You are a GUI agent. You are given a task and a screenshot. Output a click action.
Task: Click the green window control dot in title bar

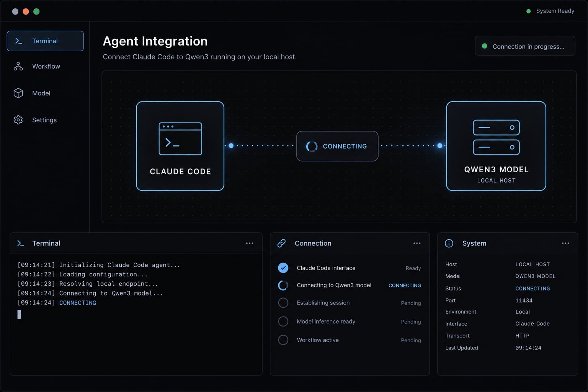coord(36,11)
